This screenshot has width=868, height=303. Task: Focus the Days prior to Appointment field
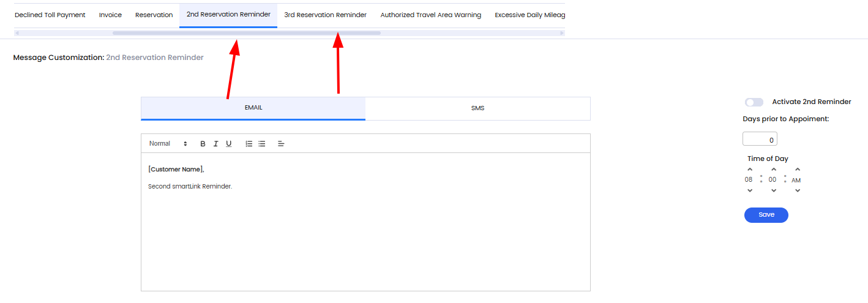(x=760, y=140)
